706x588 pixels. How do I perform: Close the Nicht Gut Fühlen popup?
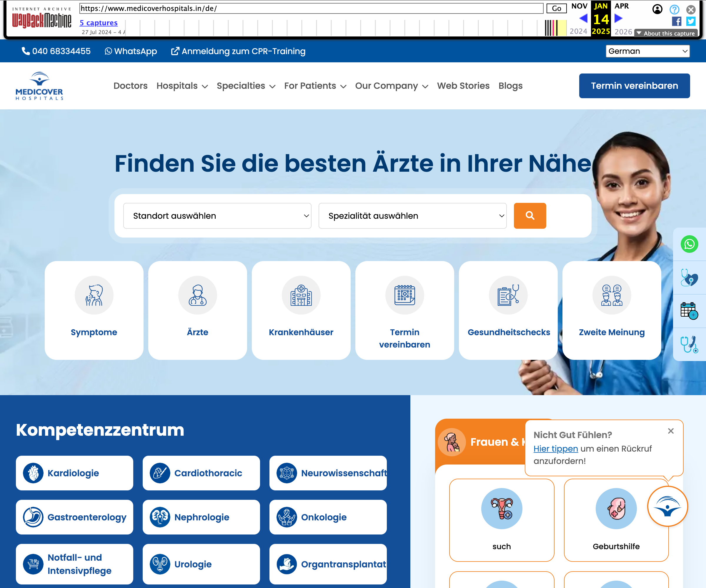coord(670,431)
